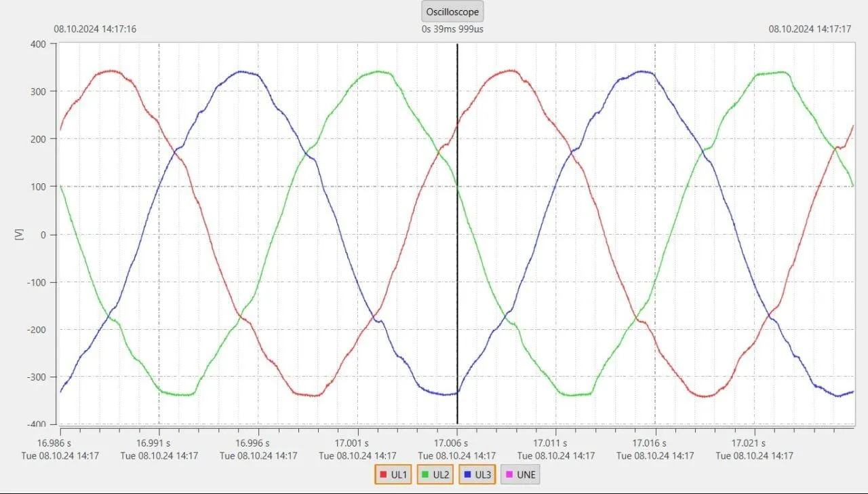
Task: Click the red square beside UL1
Action: (383, 475)
